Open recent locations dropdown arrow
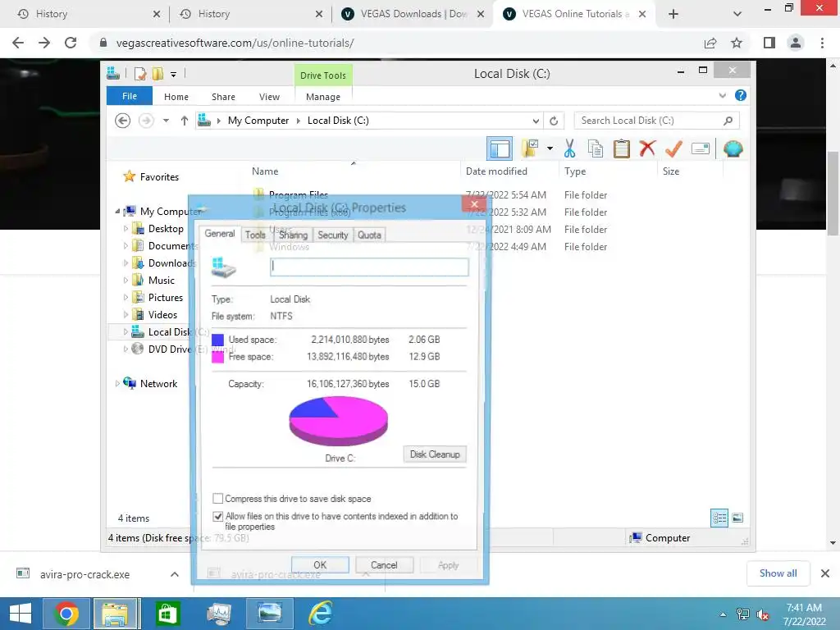 tap(166, 121)
